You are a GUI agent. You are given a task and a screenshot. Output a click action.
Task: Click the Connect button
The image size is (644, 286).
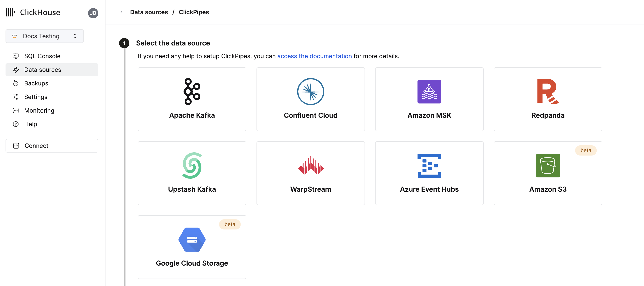click(37, 146)
